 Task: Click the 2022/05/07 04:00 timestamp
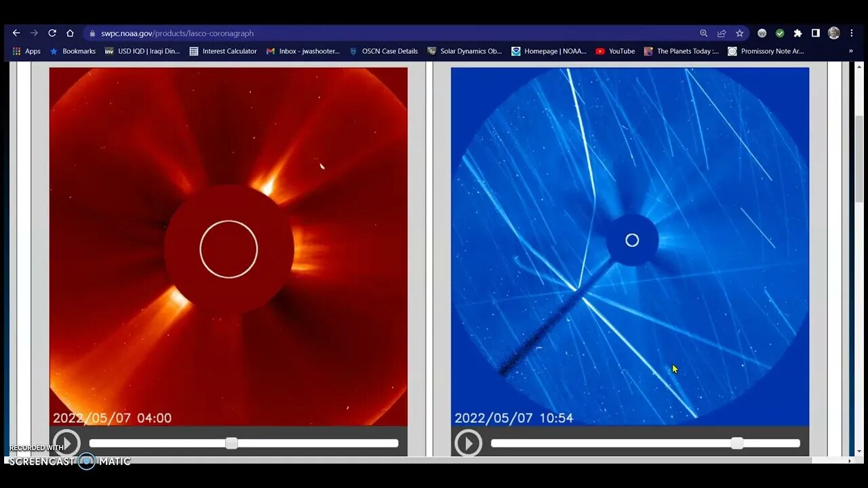[x=113, y=418]
